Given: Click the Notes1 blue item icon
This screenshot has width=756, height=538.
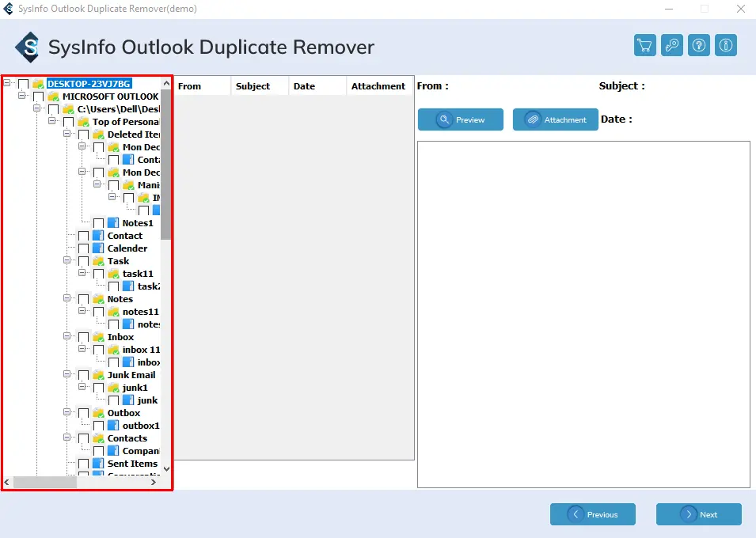Looking at the screenshot, I should tap(113, 223).
